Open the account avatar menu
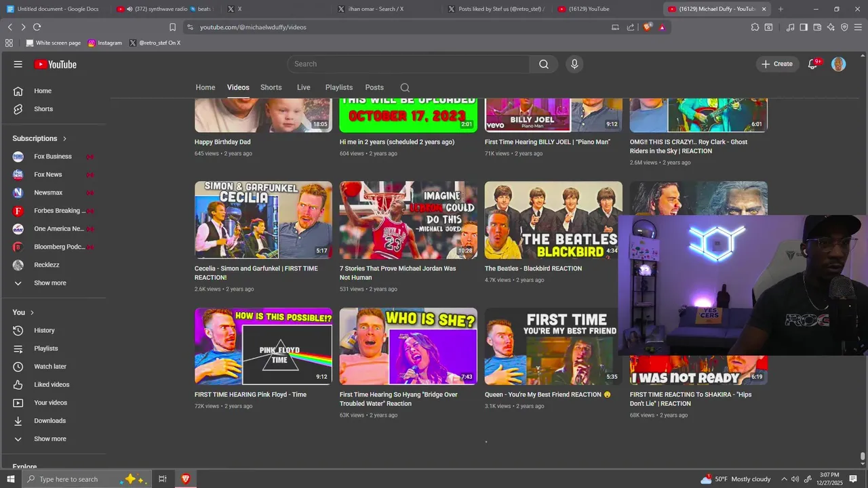The height and width of the screenshot is (488, 868). tap(839, 64)
